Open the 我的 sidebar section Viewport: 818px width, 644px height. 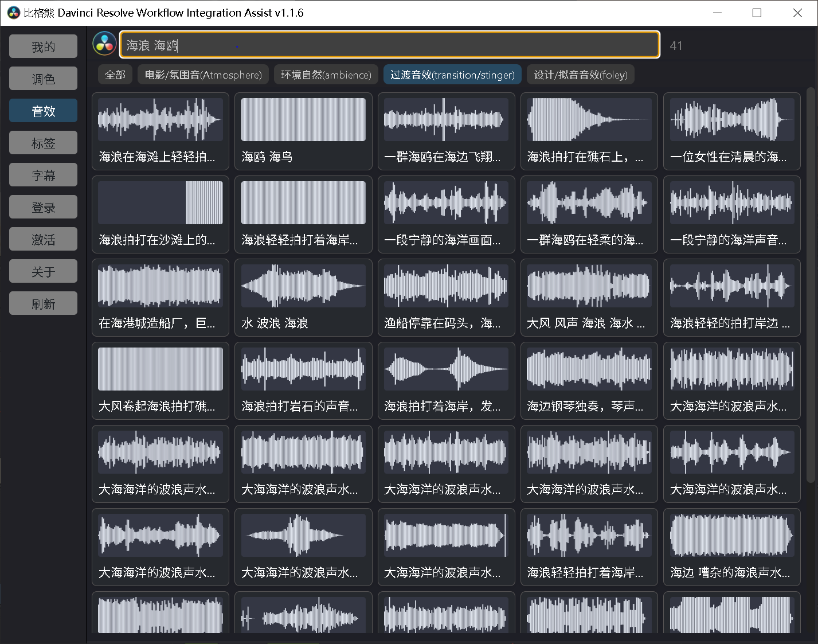(x=44, y=46)
